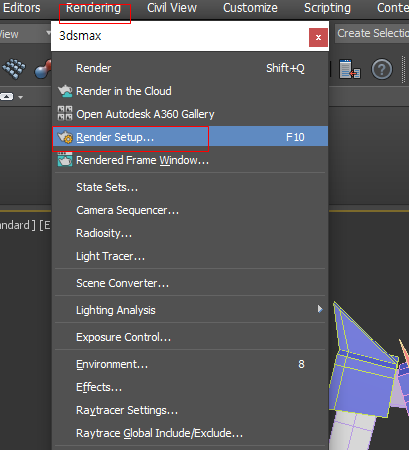This screenshot has height=450, width=409.
Task: Click the toolbar icon left of help
Action: tap(350, 69)
